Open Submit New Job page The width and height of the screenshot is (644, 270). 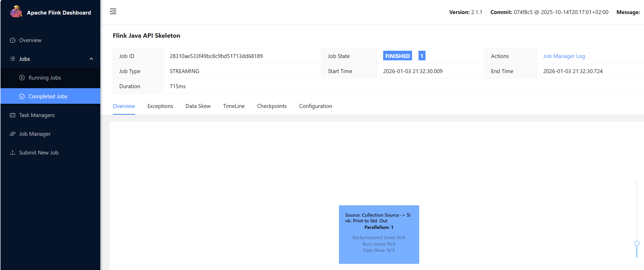[x=50, y=152]
